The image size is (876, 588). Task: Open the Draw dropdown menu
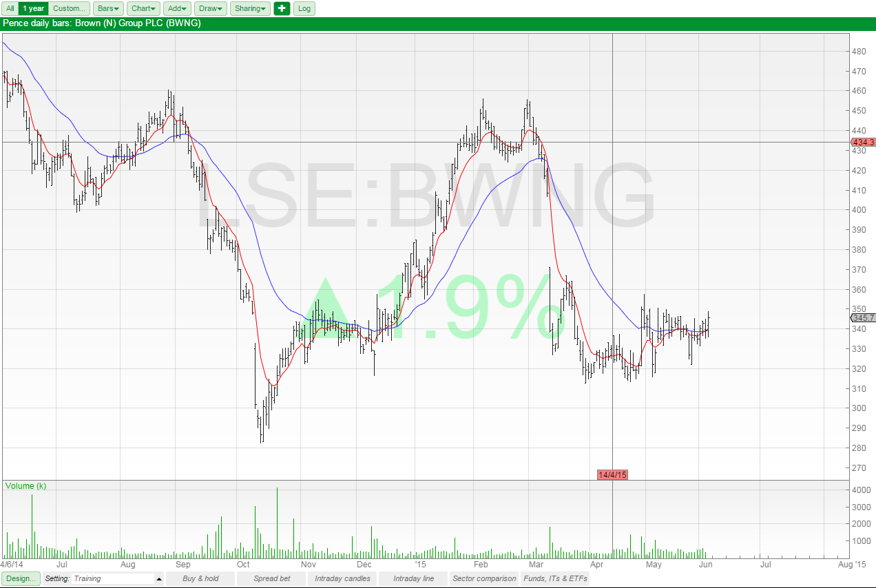(x=210, y=8)
